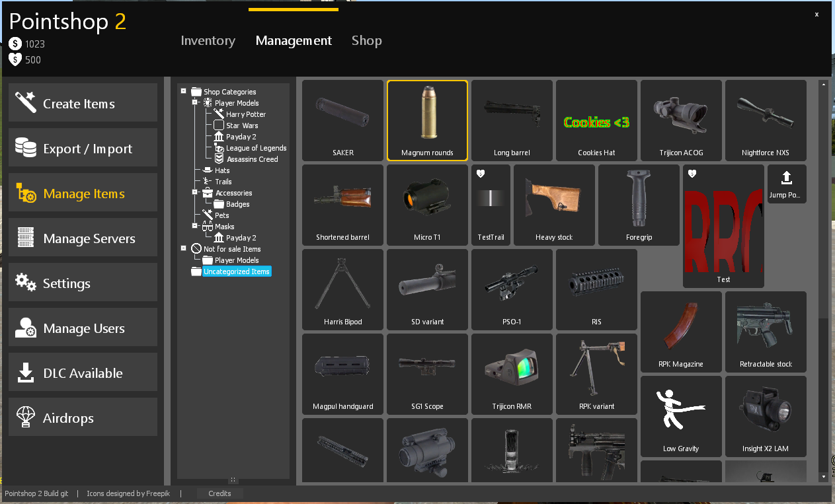Select Payday 2 under Masks

click(x=241, y=238)
